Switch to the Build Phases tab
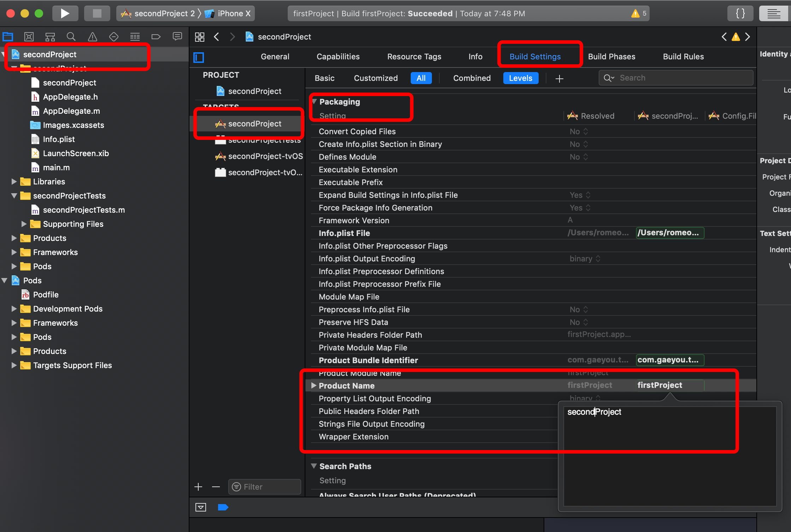Screen dimensions: 791x532 [611, 57]
